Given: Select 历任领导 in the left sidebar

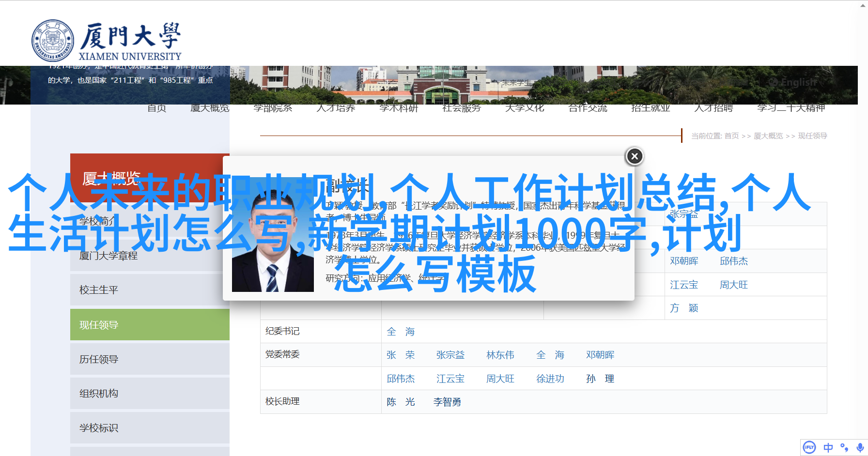Looking at the screenshot, I should tap(99, 359).
